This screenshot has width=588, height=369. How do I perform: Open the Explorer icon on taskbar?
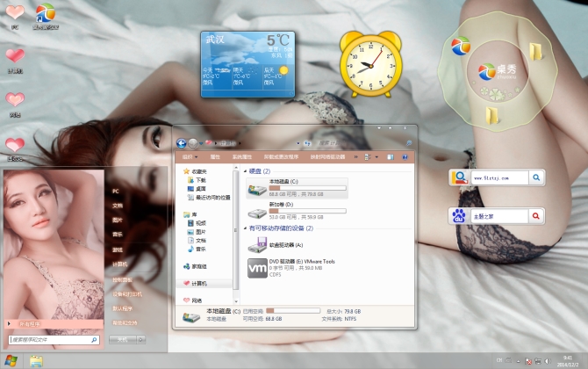click(36, 361)
